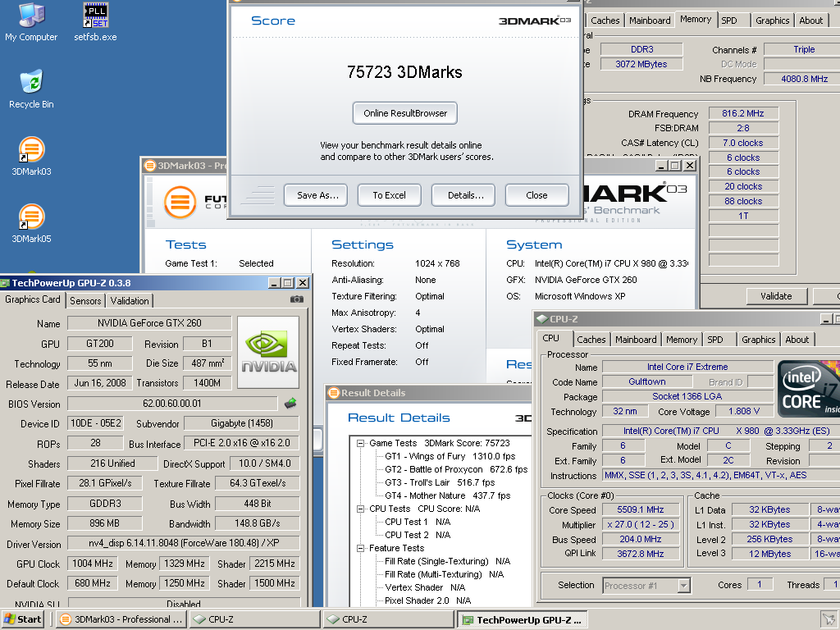Open Mainboard tab in upper CPU-Z window

click(650, 21)
